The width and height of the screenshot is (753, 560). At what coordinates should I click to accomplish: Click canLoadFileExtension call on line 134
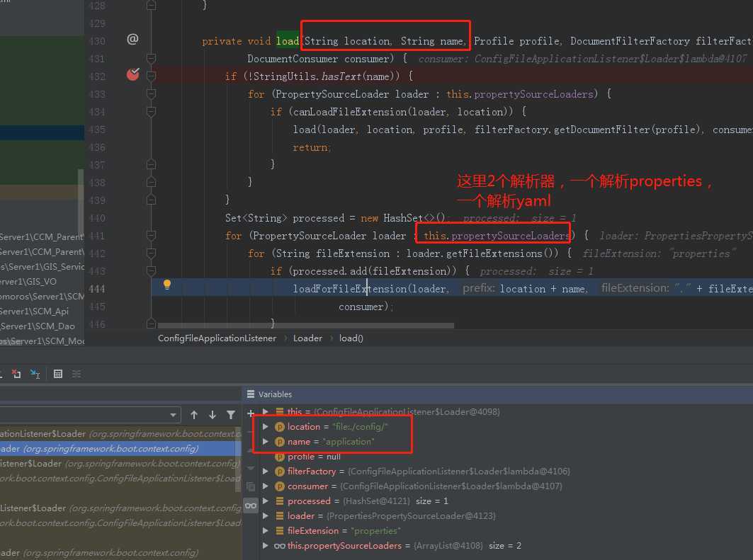[x=350, y=112]
